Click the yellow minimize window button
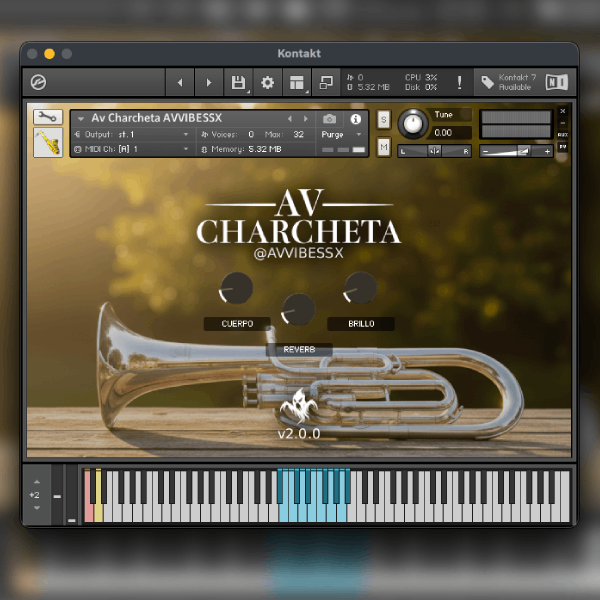The width and height of the screenshot is (600, 600). (49, 54)
